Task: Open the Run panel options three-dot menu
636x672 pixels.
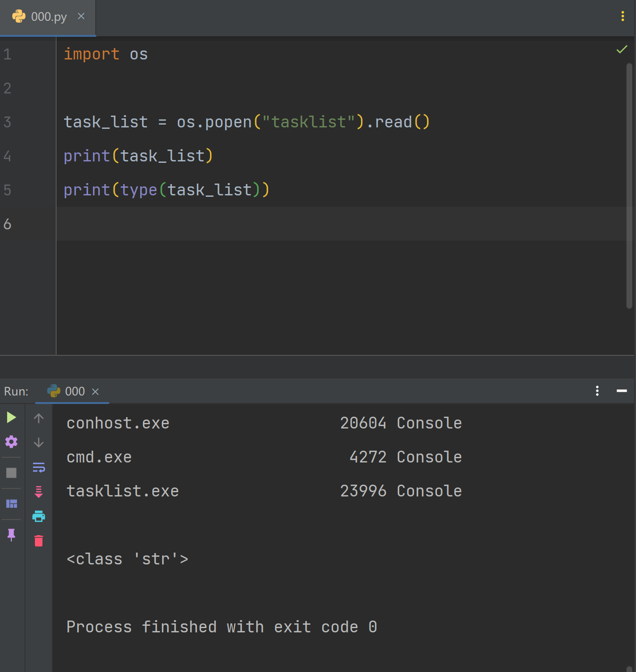Action: pos(597,391)
